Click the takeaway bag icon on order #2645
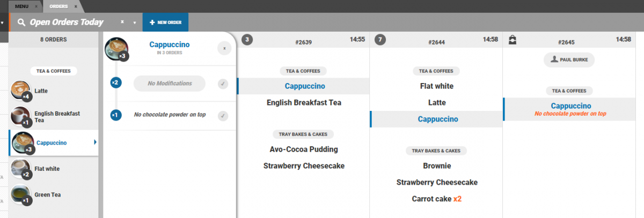 point(513,40)
